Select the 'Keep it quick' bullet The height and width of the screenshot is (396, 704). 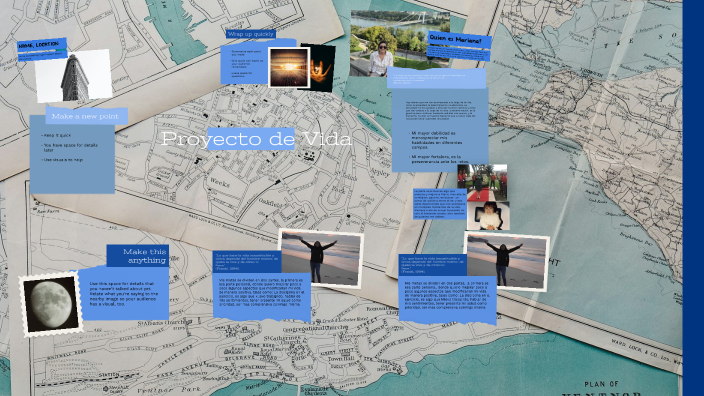click(x=56, y=135)
